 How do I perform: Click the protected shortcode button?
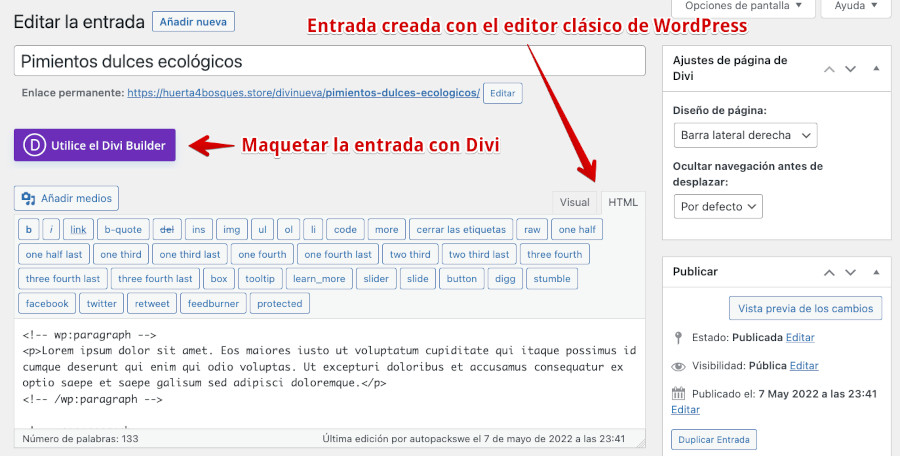[x=280, y=304]
